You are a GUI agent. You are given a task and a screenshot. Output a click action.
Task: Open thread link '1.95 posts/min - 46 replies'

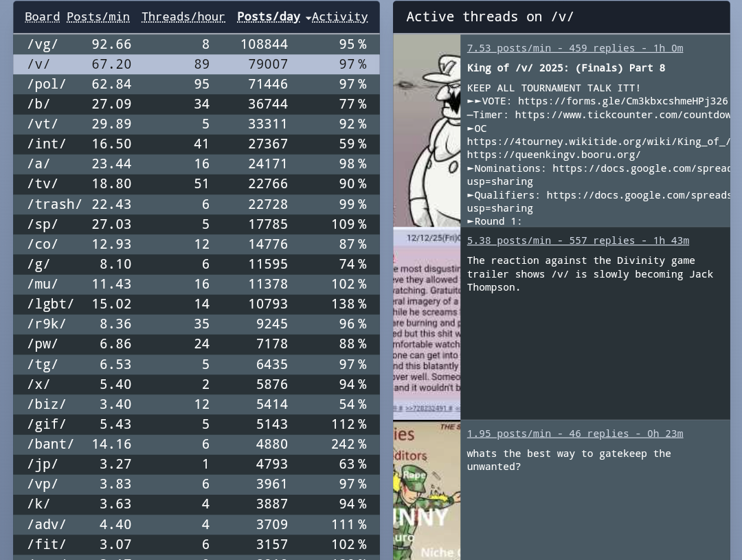[575, 434]
